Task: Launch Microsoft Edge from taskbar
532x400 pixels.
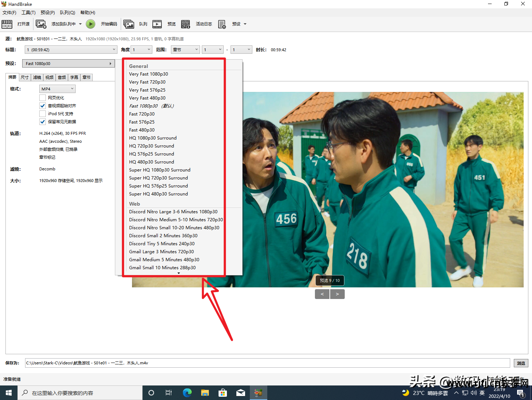Action: click(187, 393)
